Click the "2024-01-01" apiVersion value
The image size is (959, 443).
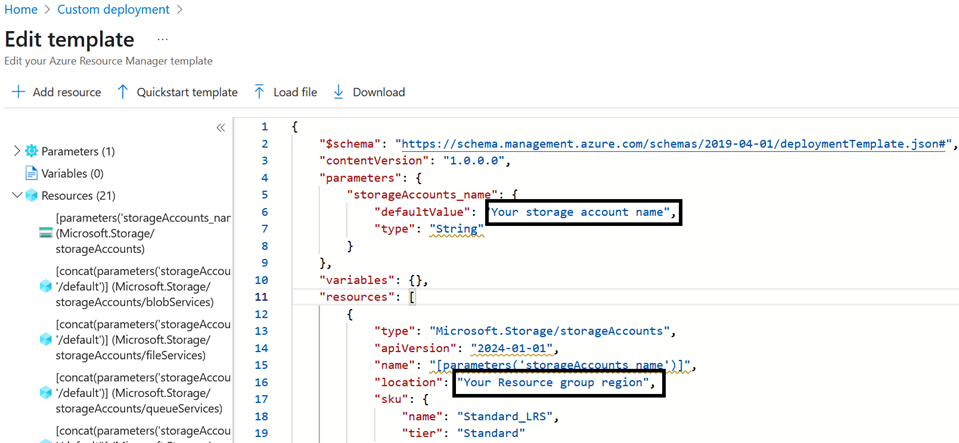coord(512,348)
